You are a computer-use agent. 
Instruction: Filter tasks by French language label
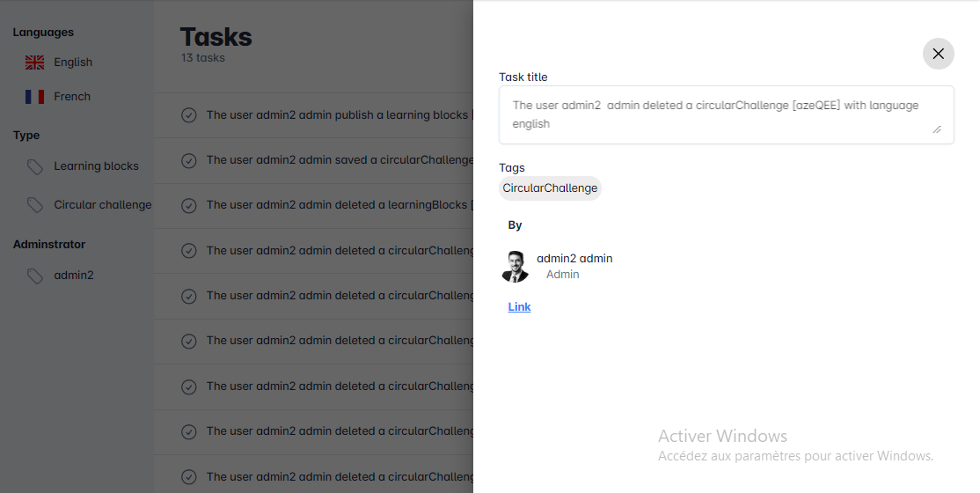(72, 97)
